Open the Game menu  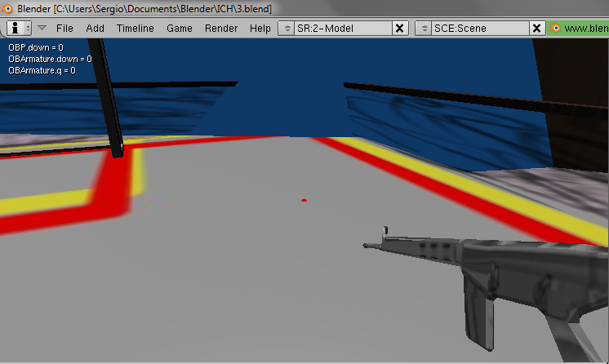click(x=180, y=29)
